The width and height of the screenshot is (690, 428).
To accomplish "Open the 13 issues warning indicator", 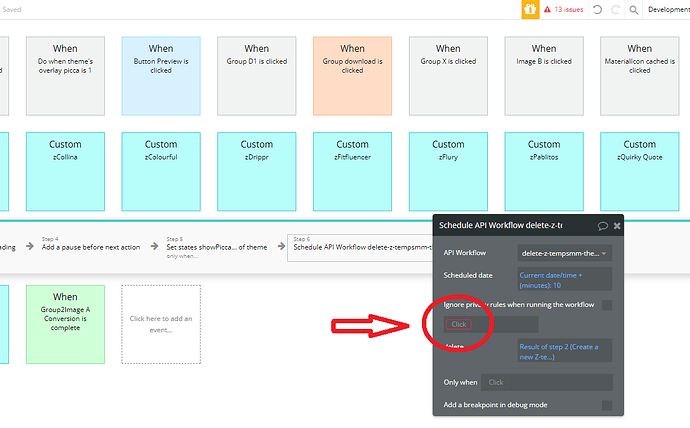I will coord(564,9).
